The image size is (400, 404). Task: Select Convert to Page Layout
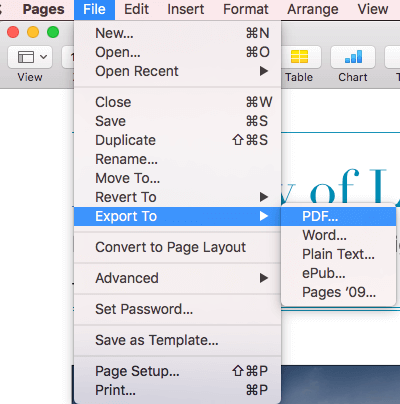click(x=177, y=247)
